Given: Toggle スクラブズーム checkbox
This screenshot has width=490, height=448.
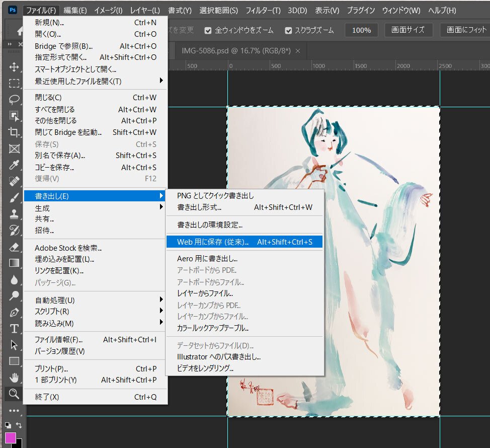Looking at the screenshot, I should point(288,30).
